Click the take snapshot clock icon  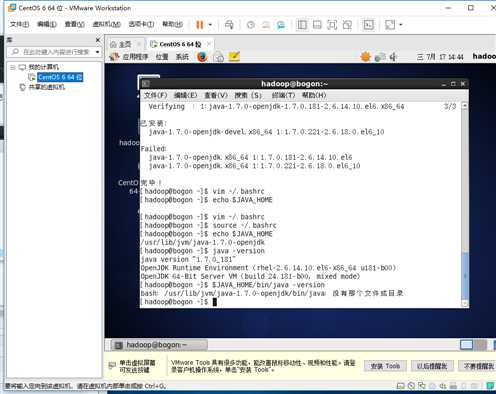tap(251, 25)
